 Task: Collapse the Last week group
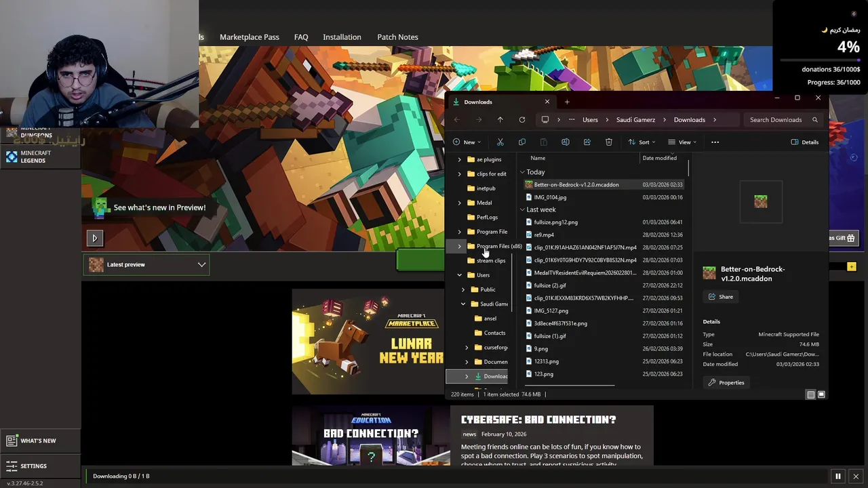(x=522, y=209)
